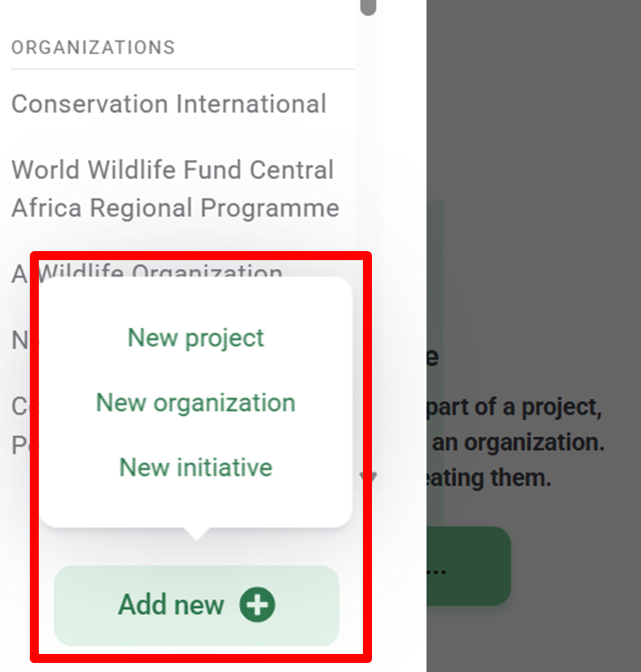Click the pale green card behind the overlay
Screen dimensions: 641x672
point(435,271)
